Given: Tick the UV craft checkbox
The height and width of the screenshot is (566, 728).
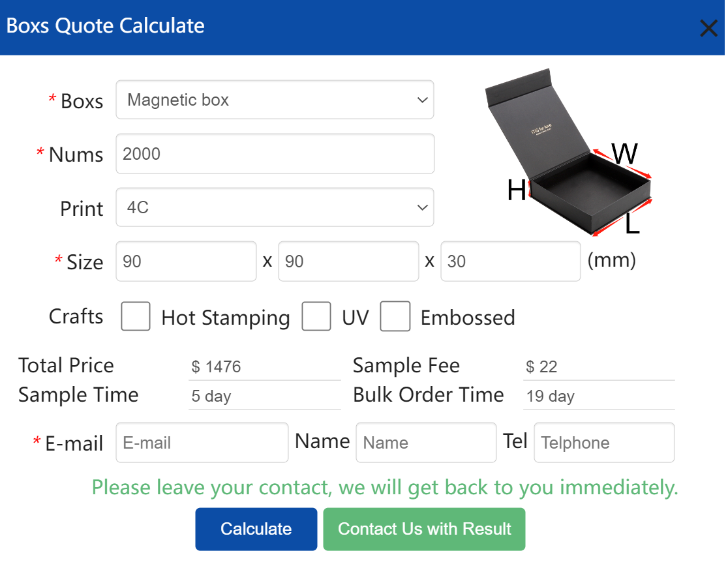Looking at the screenshot, I should tap(316, 317).
